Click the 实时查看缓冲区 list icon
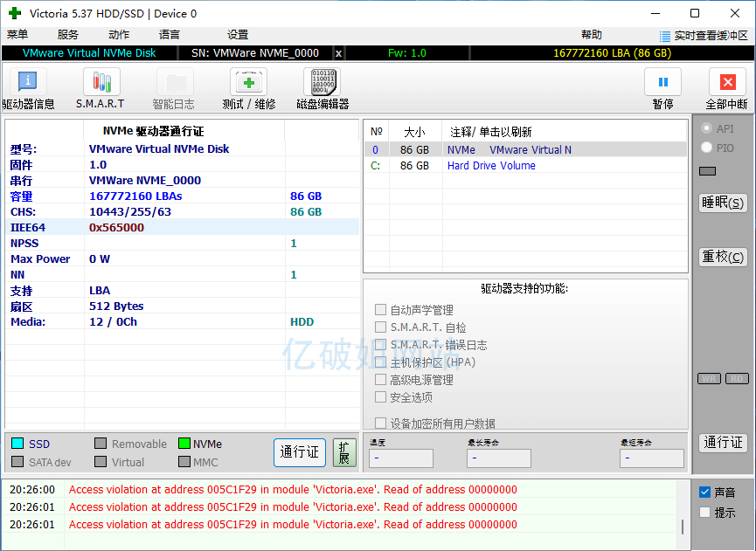This screenshot has width=756, height=551. (666, 36)
